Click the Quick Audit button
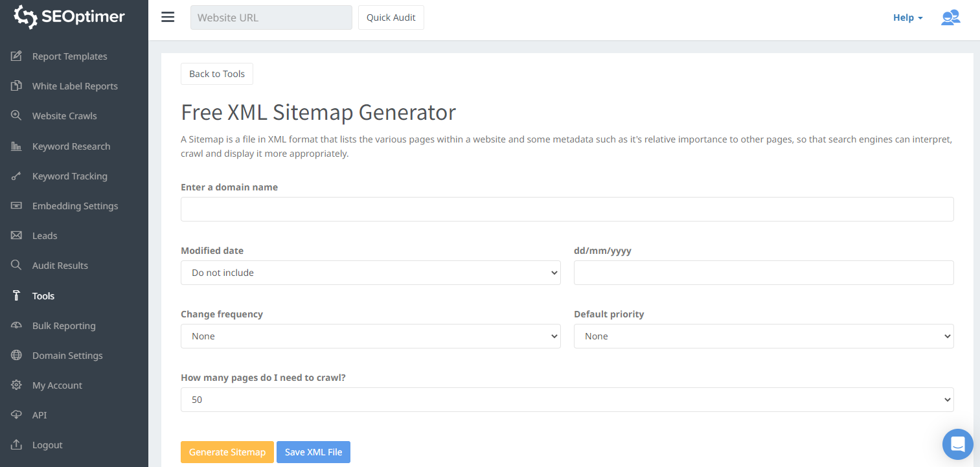This screenshot has height=467, width=980. click(391, 17)
